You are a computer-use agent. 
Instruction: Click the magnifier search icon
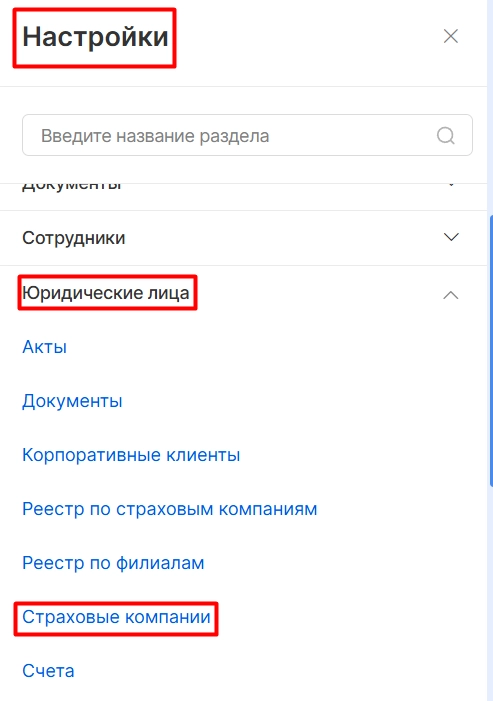(446, 135)
